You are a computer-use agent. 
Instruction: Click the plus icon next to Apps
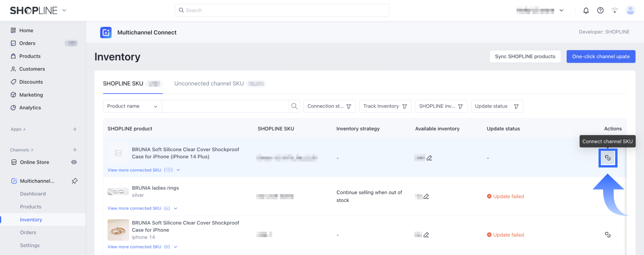75,129
